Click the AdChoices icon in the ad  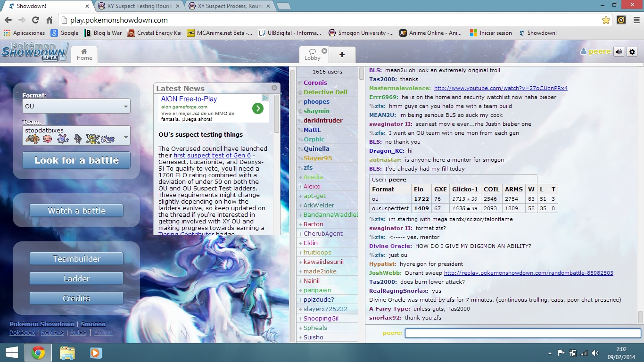(265, 98)
